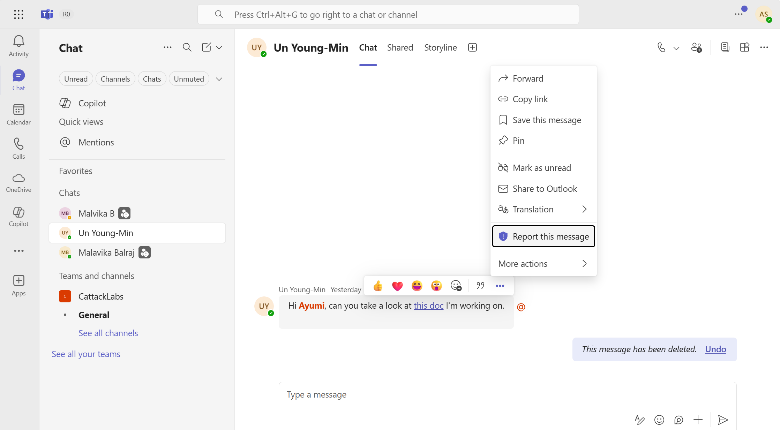The width and height of the screenshot is (780, 430).
Task: Open chat header more options ellipsis
Action: click(764, 47)
